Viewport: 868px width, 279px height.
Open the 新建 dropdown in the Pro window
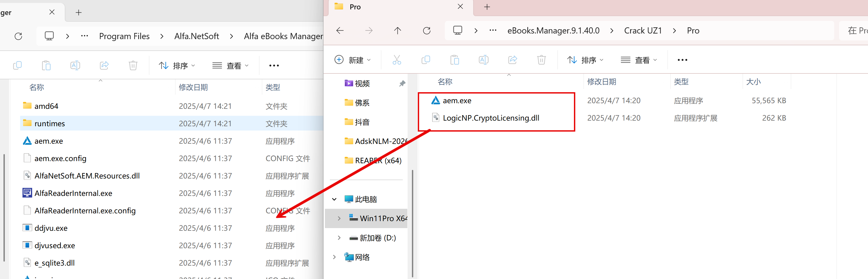352,60
